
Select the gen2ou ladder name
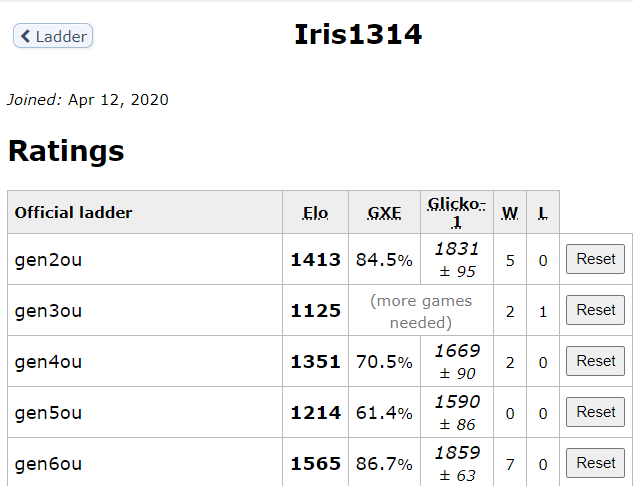[48, 260]
